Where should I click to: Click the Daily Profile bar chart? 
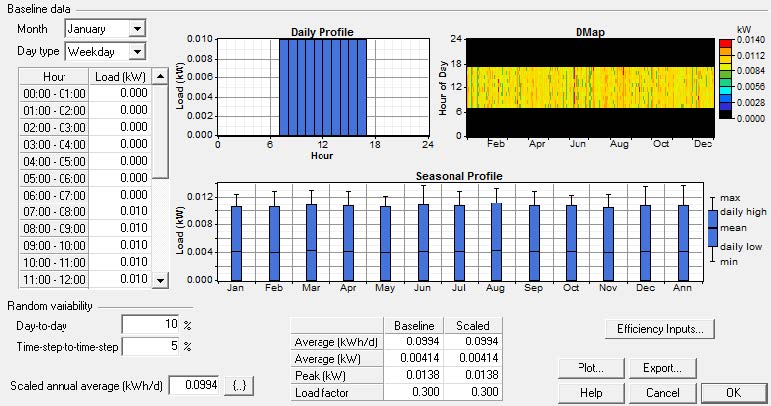(322, 87)
